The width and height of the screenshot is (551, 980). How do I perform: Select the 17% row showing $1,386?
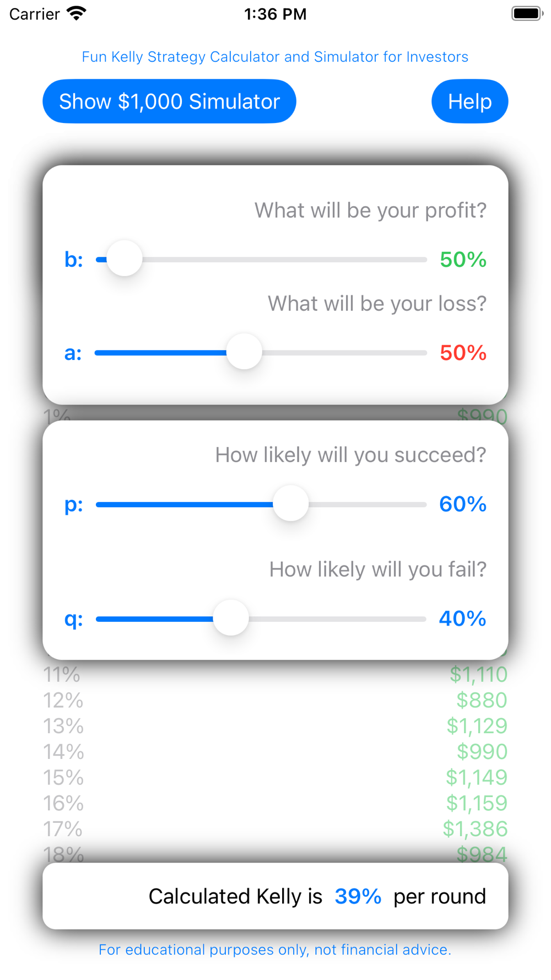(275, 829)
